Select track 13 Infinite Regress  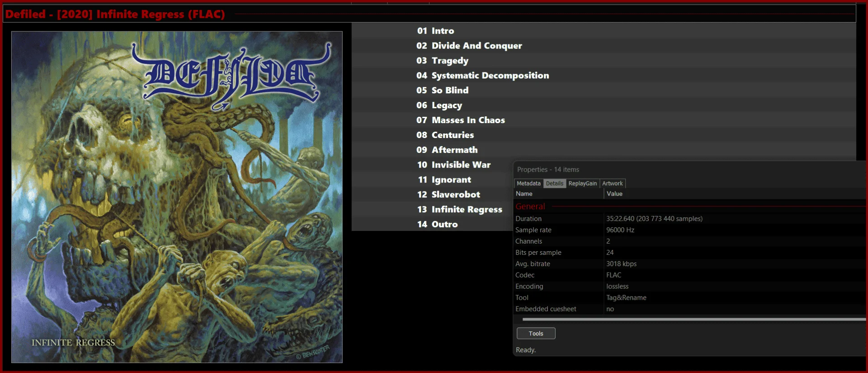[432, 210]
